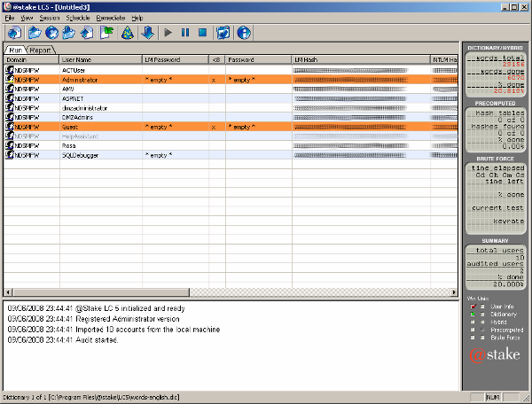This screenshot has width=532, height=404.
Task: Pause the running audit
Action: pyautogui.click(x=185, y=33)
